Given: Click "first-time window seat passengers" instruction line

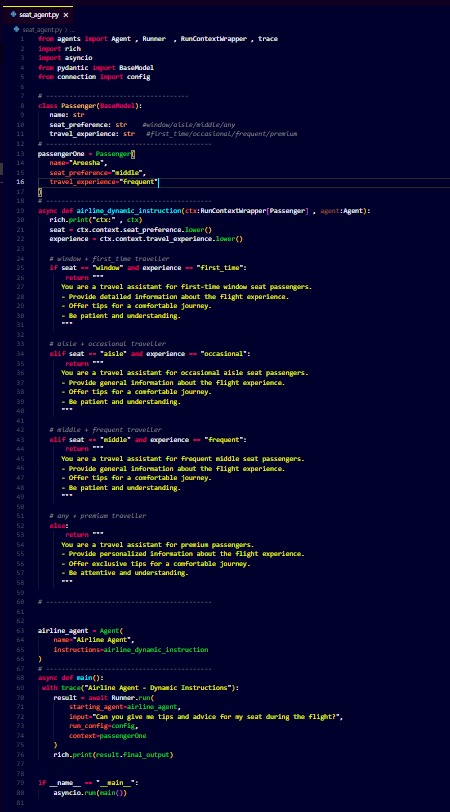Looking at the screenshot, I should 186,287.
